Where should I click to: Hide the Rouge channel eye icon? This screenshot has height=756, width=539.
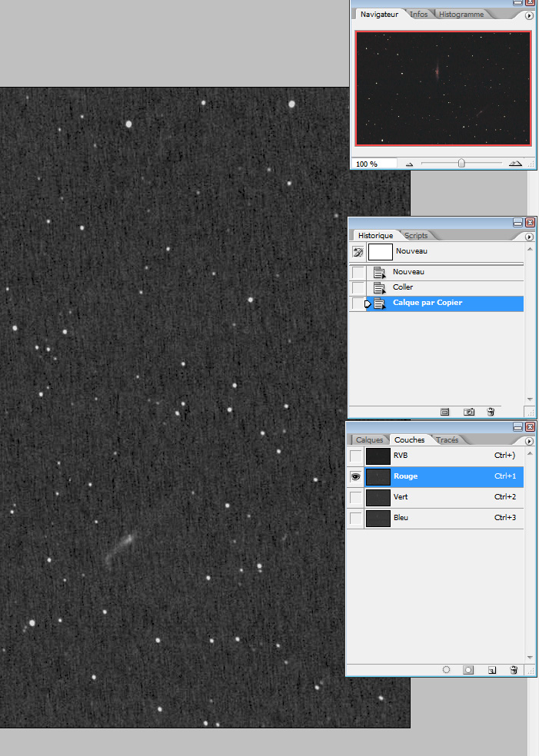pyautogui.click(x=356, y=477)
